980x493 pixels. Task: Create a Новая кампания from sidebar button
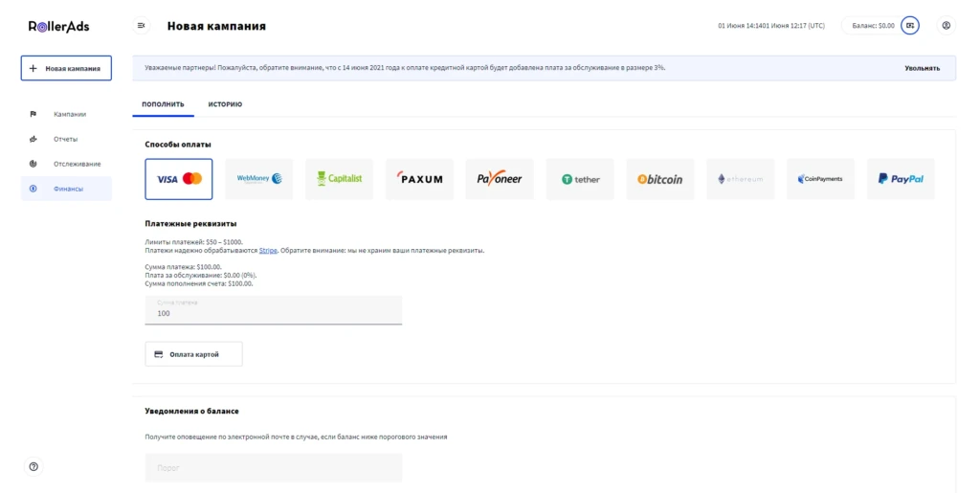(66, 68)
